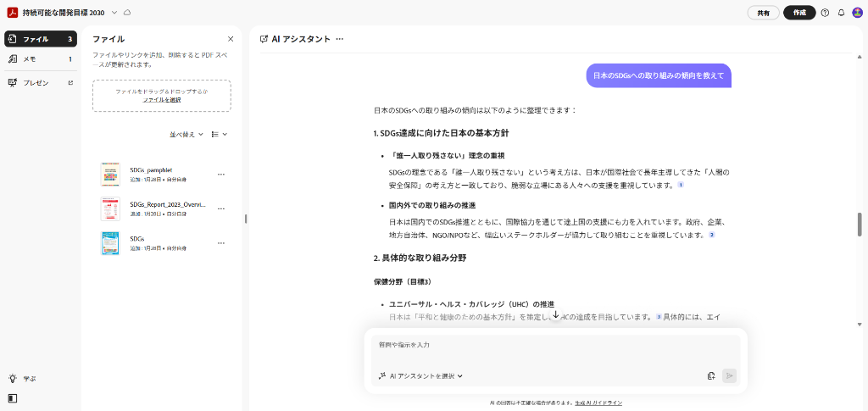Open citation reference 3
The image size is (868, 411).
[x=659, y=317]
